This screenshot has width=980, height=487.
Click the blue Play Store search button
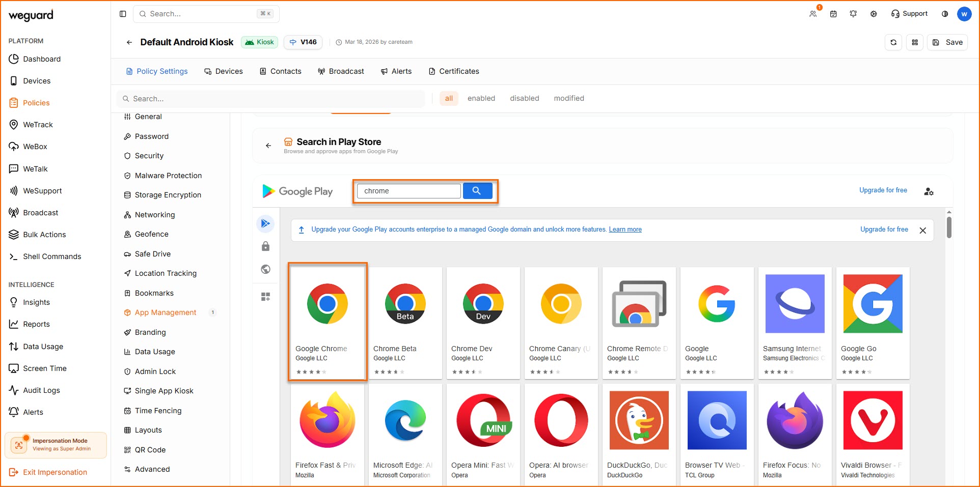477,191
